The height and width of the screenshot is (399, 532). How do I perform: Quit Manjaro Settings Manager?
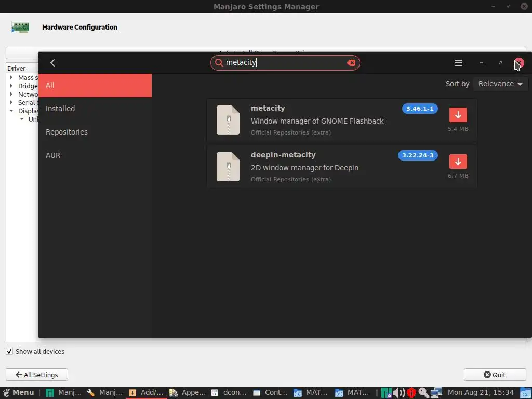coord(495,375)
